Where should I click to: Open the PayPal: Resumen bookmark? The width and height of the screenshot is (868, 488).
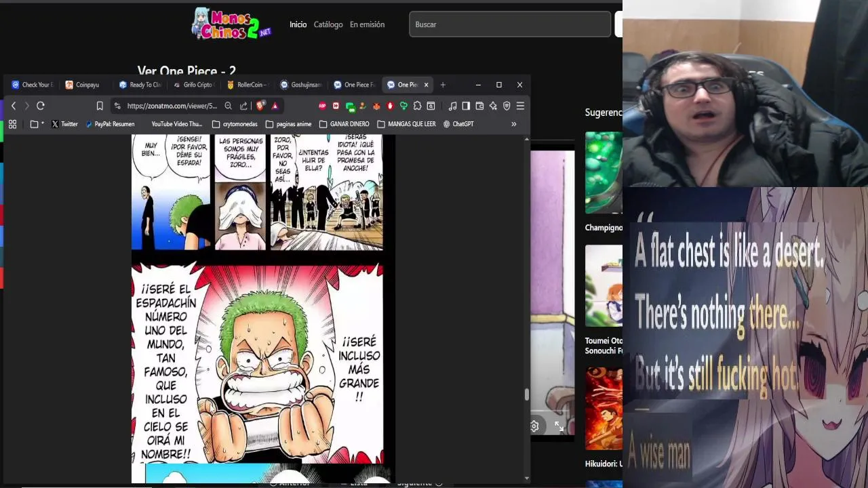(110, 124)
